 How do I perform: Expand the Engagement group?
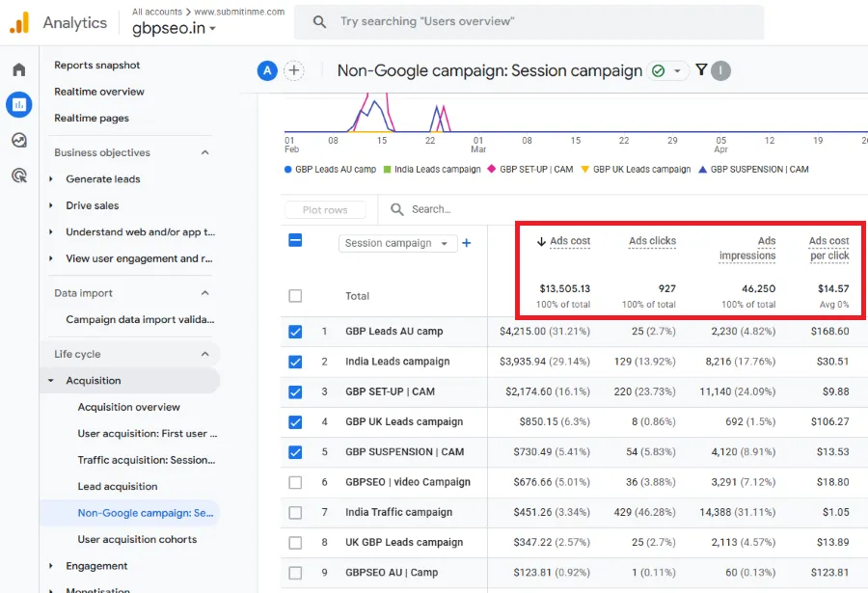point(51,566)
